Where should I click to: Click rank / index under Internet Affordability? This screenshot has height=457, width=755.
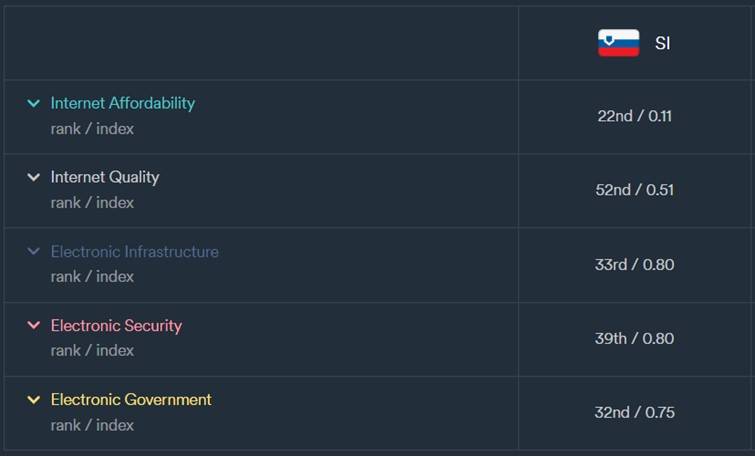coord(92,129)
